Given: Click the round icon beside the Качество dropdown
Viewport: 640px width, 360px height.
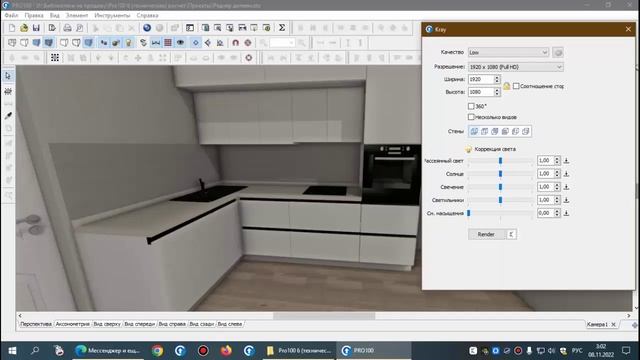Looking at the screenshot, I should (558, 52).
